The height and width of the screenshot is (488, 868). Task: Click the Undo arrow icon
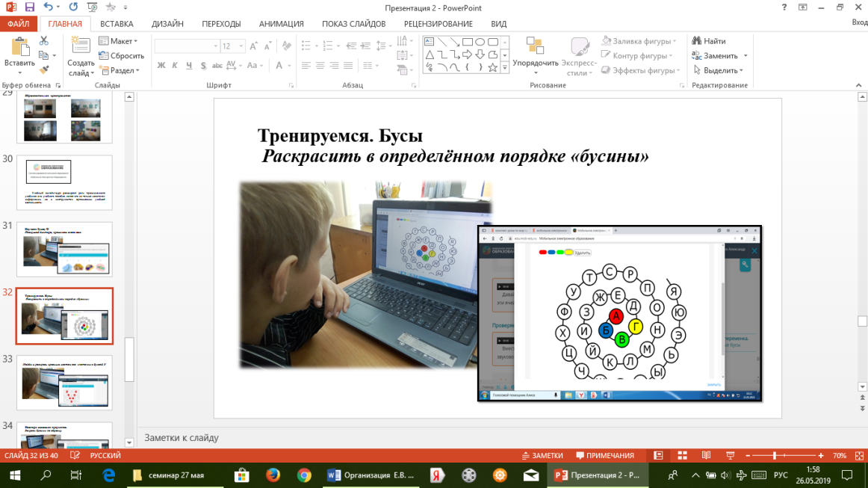[49, 7]
